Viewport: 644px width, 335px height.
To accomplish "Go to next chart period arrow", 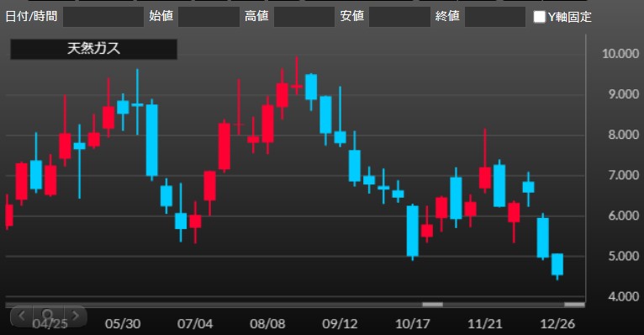I will (x=75, y=316).
